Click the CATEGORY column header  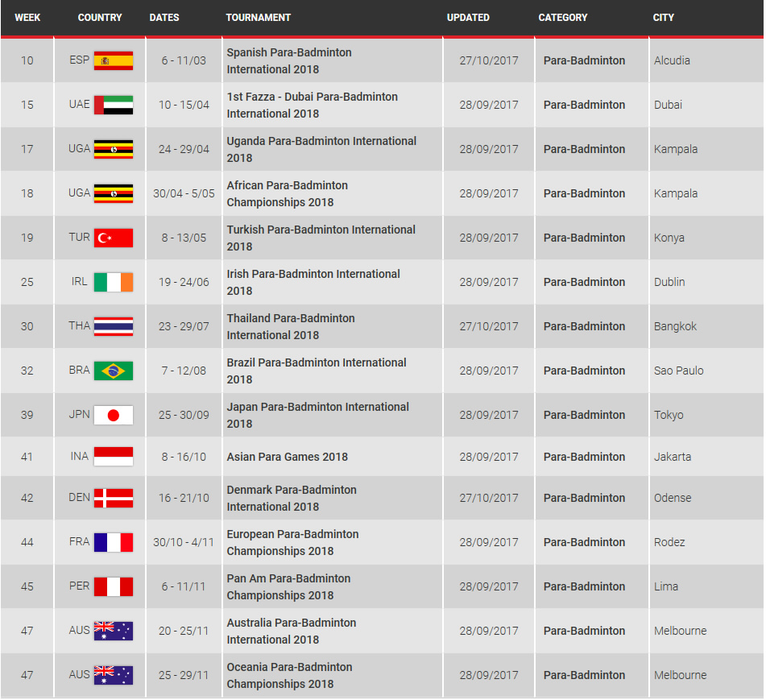point(563,18)
